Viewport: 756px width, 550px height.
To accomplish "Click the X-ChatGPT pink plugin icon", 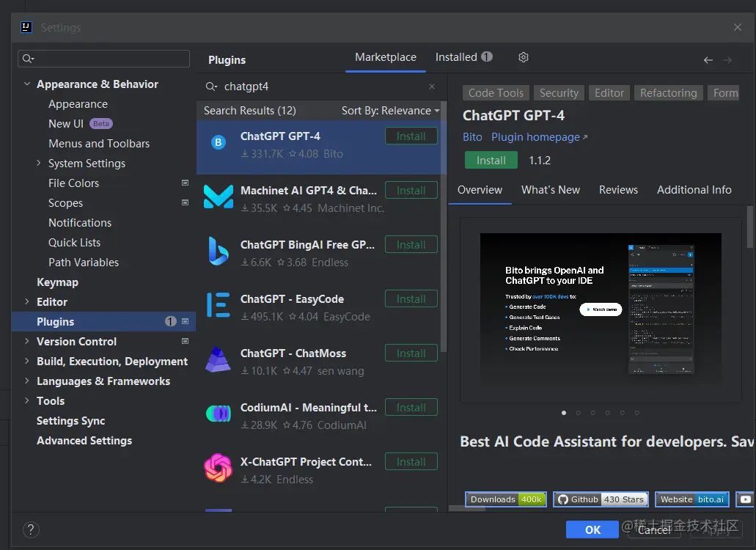I will coord(218,468).
